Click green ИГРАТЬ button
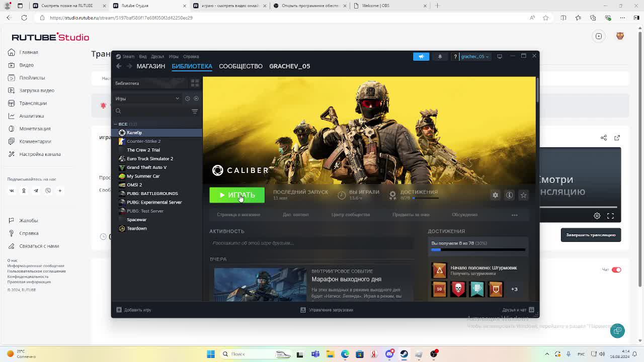The height and width of the screenshot is (362, 644). tap(237, 195)
